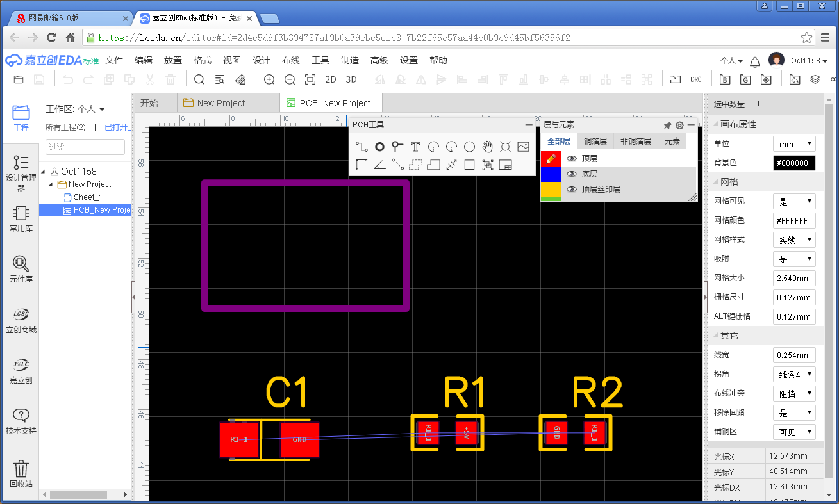Open the 网格样式 实线 dropdown

tap(794, 240)
